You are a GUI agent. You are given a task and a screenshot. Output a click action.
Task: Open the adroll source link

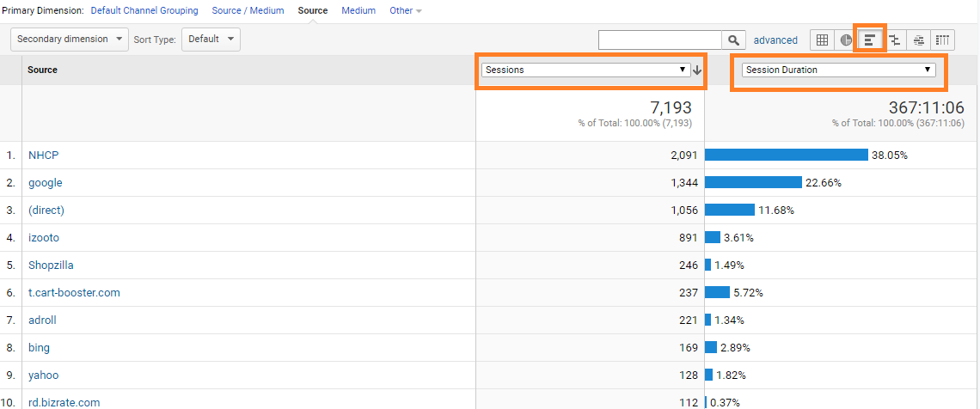click(x=42, y=320)
